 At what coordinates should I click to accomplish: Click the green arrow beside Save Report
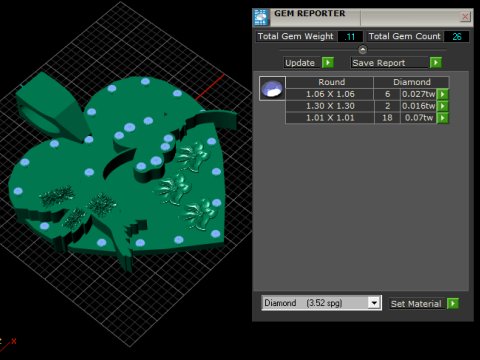(436, 63)
